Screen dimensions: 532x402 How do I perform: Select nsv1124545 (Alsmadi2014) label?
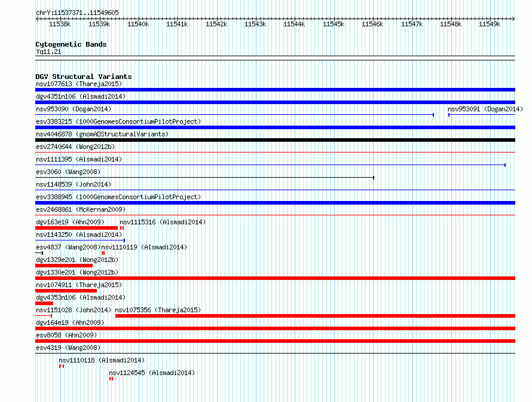tap(152, 373)
